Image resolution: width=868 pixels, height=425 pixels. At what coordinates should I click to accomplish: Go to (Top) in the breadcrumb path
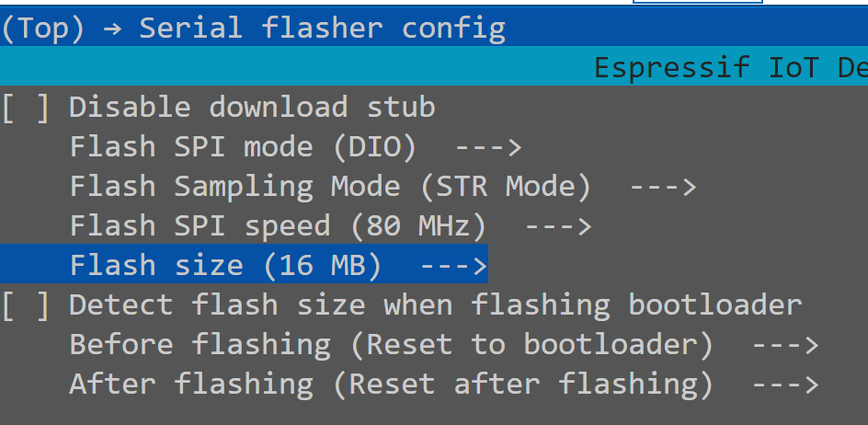coord(43,28)
